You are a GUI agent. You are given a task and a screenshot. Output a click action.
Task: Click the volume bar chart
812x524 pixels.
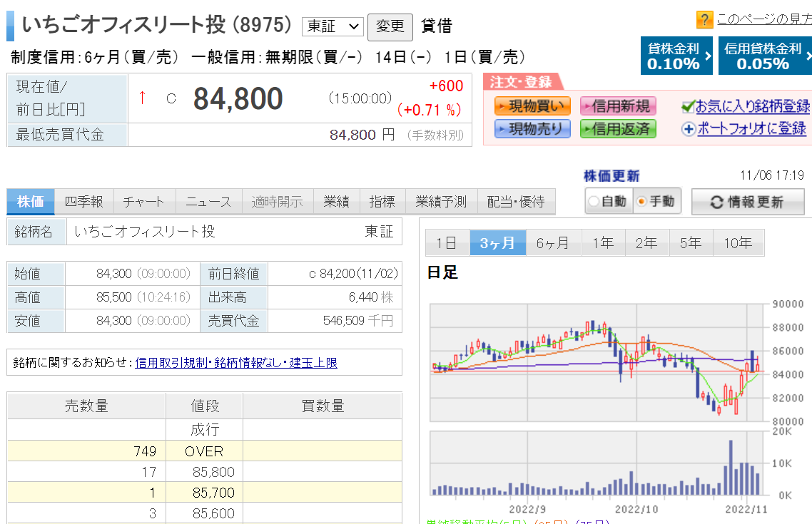pyautogui.click(x=597, y=463)
